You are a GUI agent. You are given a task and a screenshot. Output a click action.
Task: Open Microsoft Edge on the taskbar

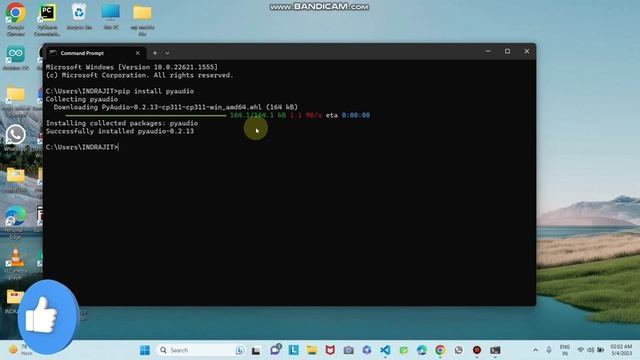point(422,350)
